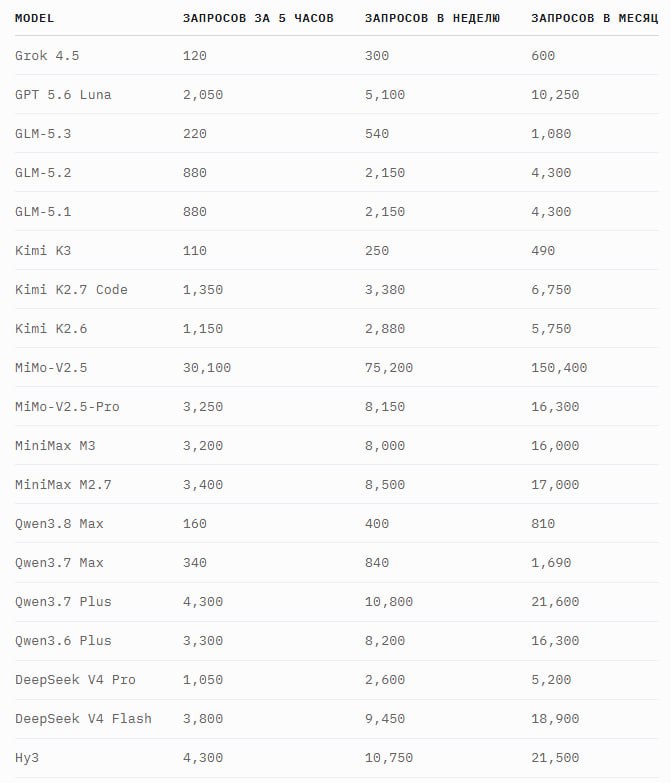Click Hy3 monthly value 21,500
671x783 pixels.
[x=555, y=758]
